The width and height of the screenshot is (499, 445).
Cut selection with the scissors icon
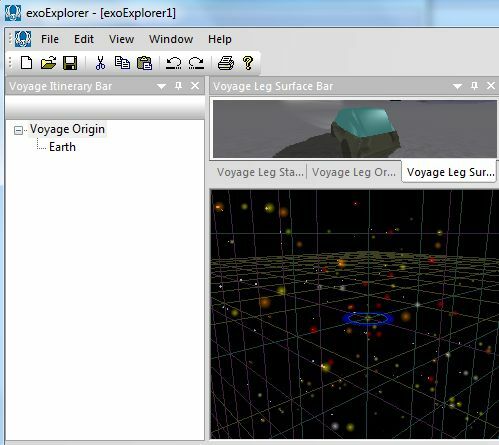[100, 63]
